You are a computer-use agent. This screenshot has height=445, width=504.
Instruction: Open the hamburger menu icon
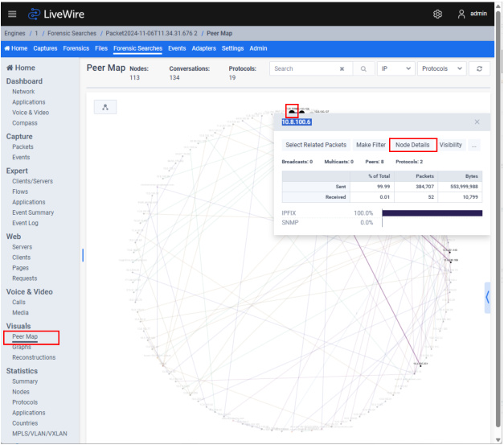(12, 14)
